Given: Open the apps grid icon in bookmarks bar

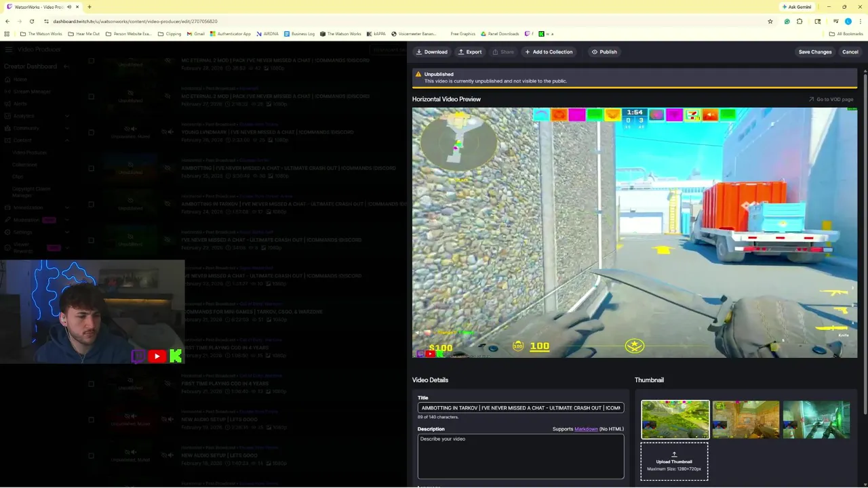Looking at the screenshot, I should click(7, 34).
